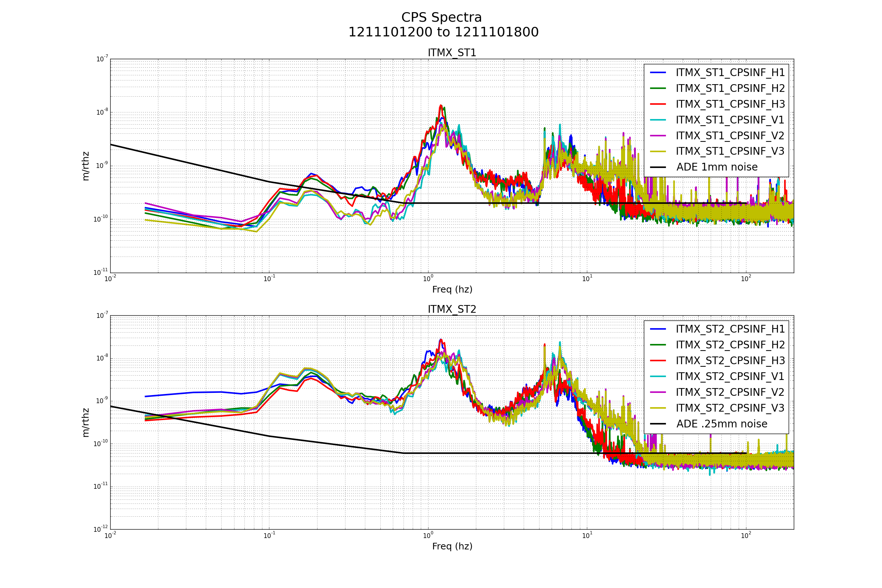The height and width of the screenshot is (588, 882).
Task: Click the ITMX_ST1 subplot title
Action: 452,53
